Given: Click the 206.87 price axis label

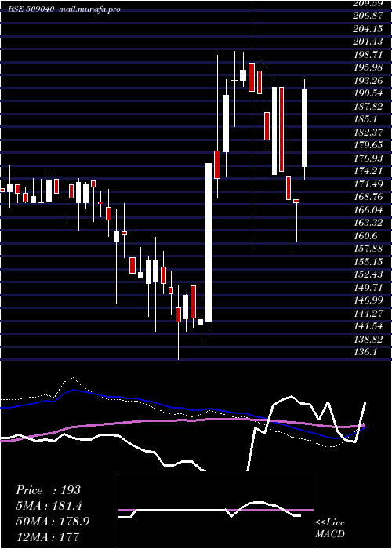Looking at the screenshot, I should click(x=368, y=16).
